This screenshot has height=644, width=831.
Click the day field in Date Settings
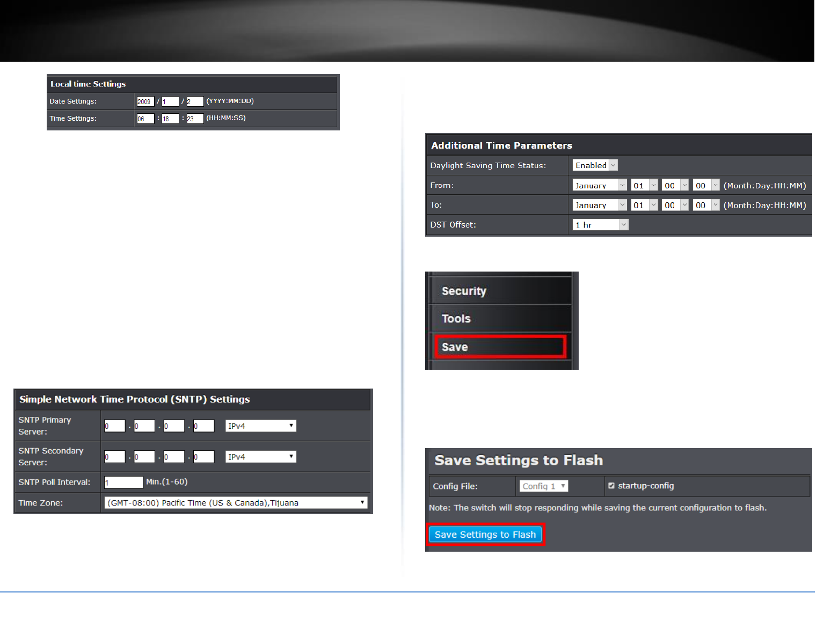(x=195, y=101)
